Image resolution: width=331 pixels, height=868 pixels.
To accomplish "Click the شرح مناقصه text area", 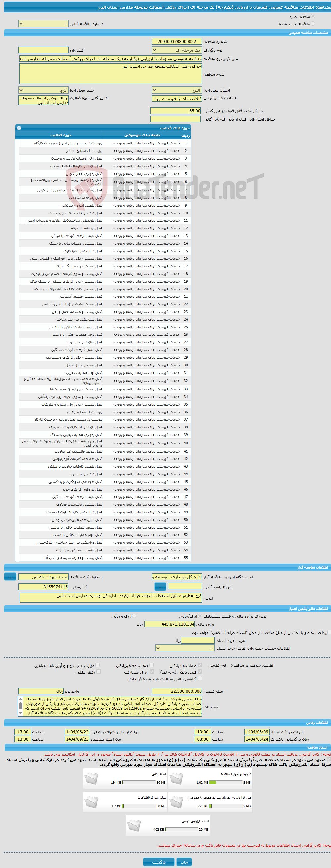I will (110, 73).
